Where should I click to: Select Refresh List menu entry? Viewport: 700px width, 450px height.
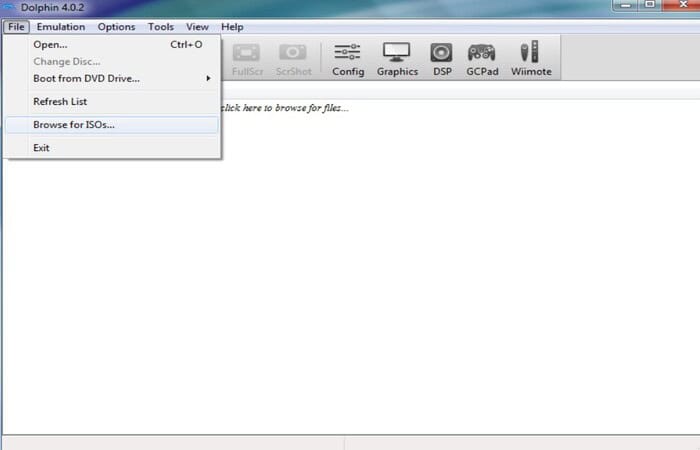click(x=112, y=102)
